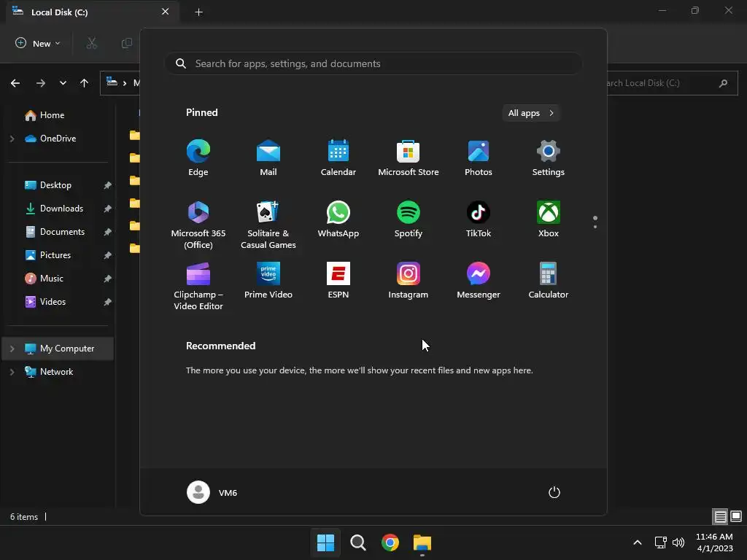Viewport: 747px width, 560px height.
Task: Open Edge from pinned apps
Action: pyautogui.click(x=198, y=158)
